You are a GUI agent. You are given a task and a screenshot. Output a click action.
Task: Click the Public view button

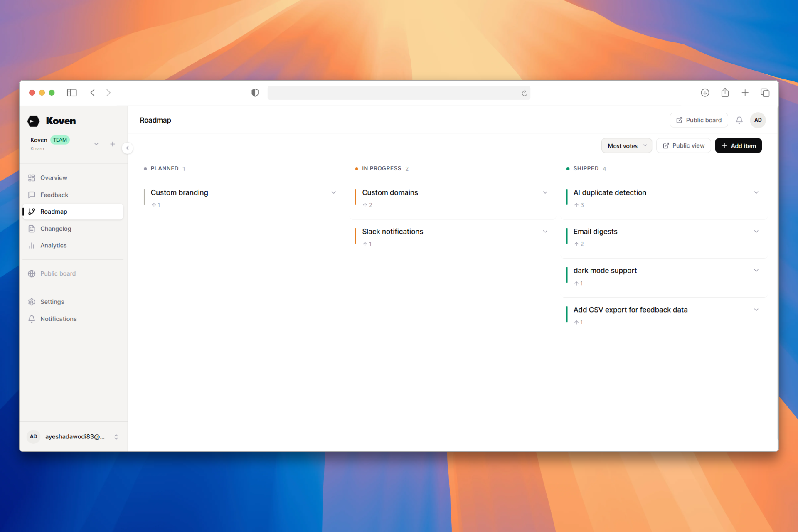(x=684, y=146)
